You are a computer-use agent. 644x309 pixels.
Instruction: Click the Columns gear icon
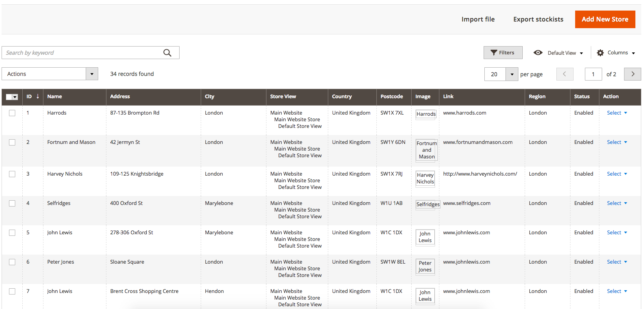(600, 53)
